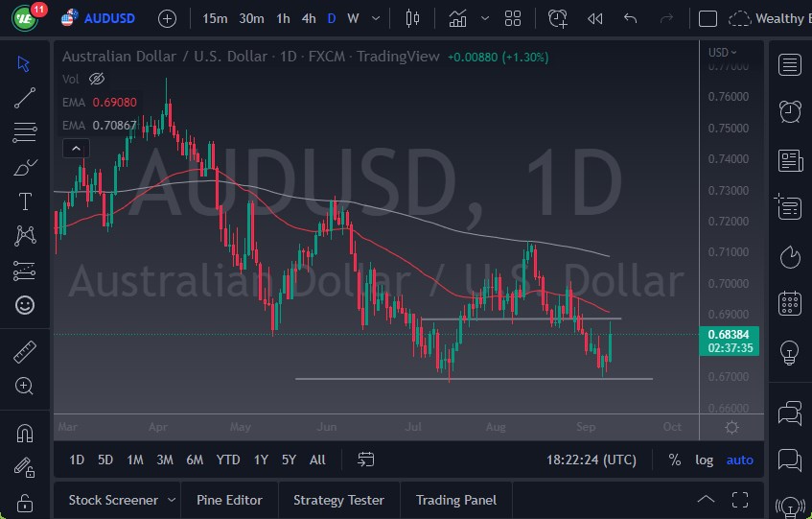Undo the last chart action

point(630,18)
